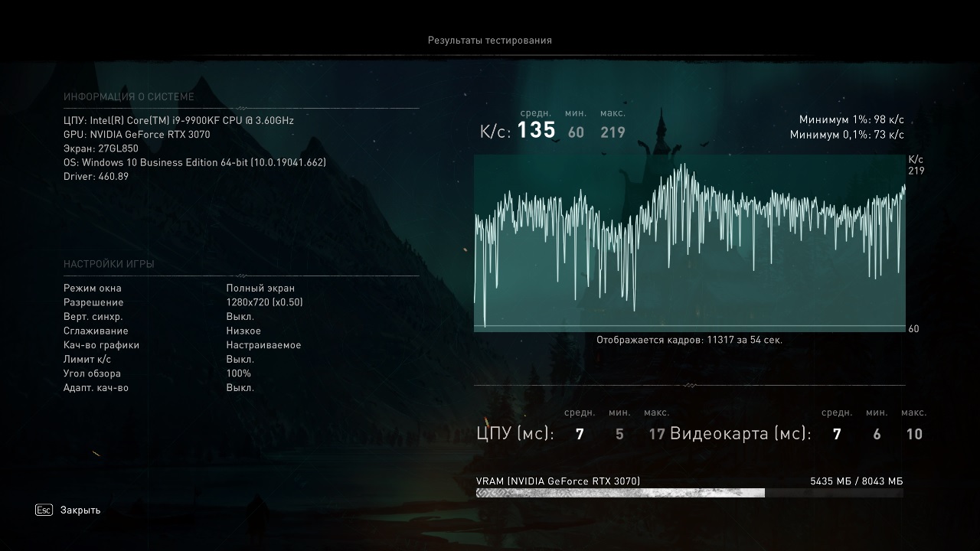Viewport: 980px width, 551px height.
Task: Select the "Выкл." value for Лимит к/с
Action: click(x=240, y=360)
